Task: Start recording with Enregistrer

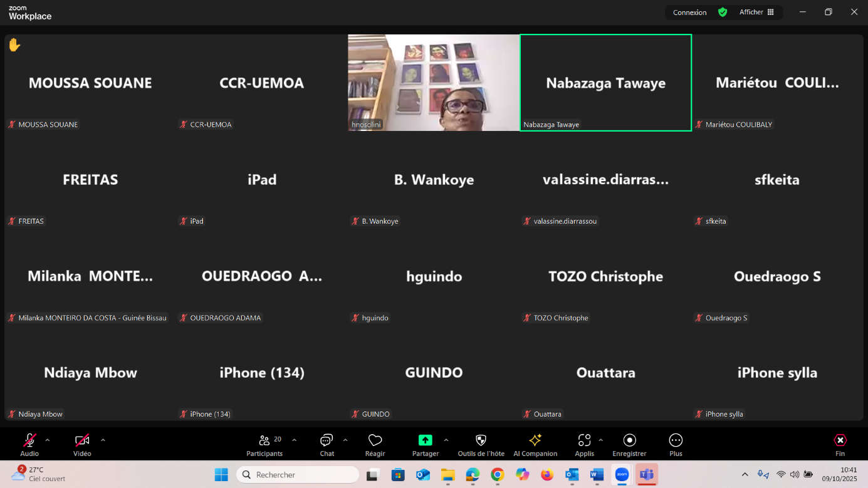Action: pos(629,445)
